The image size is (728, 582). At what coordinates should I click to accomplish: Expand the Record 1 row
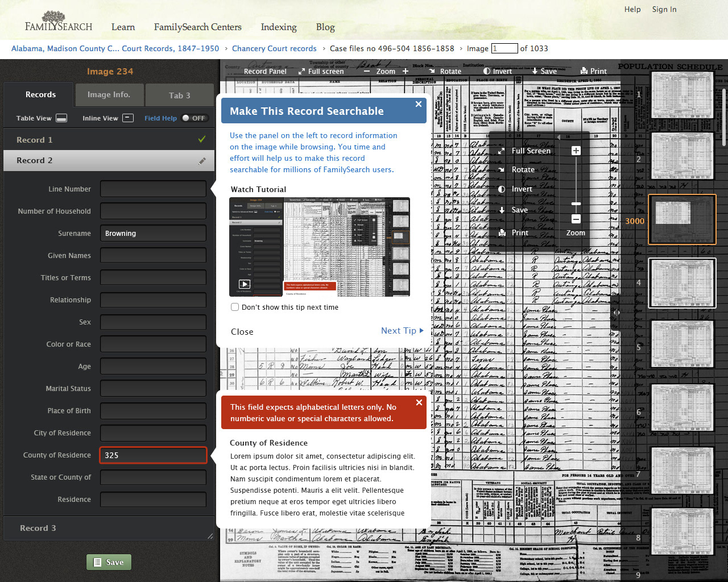(109, 140)
